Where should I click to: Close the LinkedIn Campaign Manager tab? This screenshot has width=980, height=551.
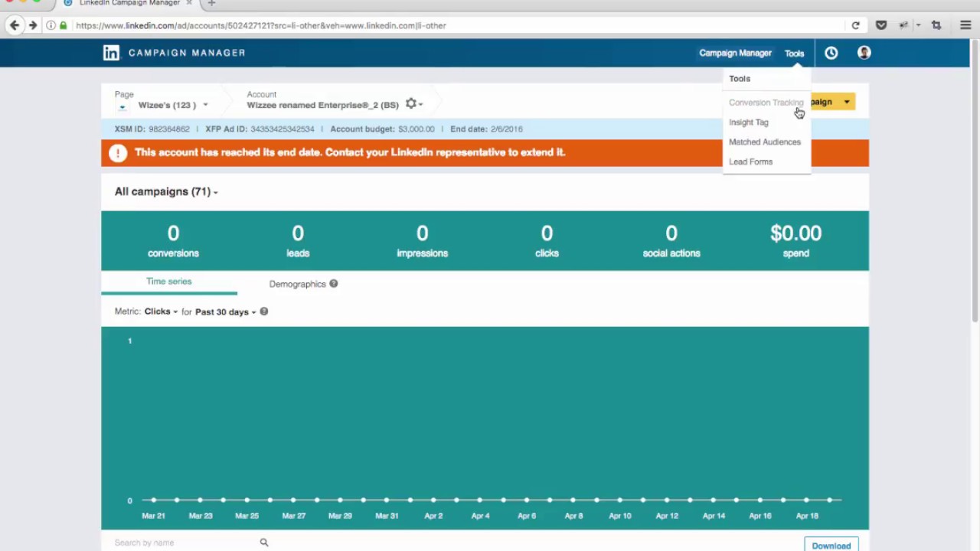point(189,3)
